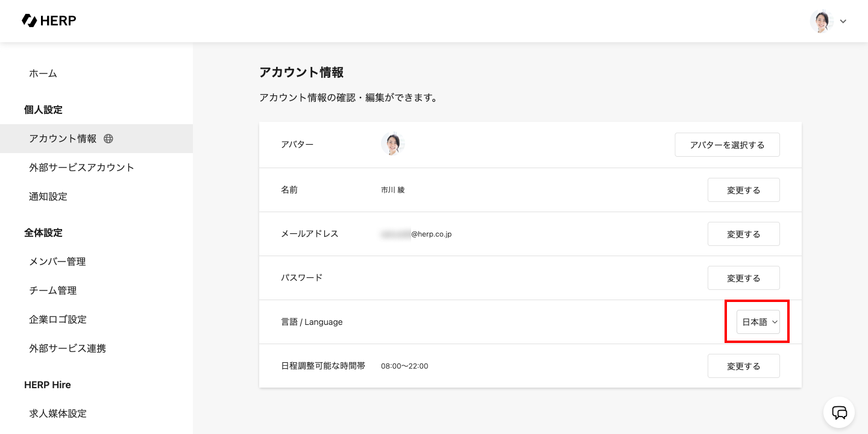Image resolution: width=868 pixels, height=434 pixels.
Task: Click the avatar thumbnail in the アバター row
Action: coord(392,145)
